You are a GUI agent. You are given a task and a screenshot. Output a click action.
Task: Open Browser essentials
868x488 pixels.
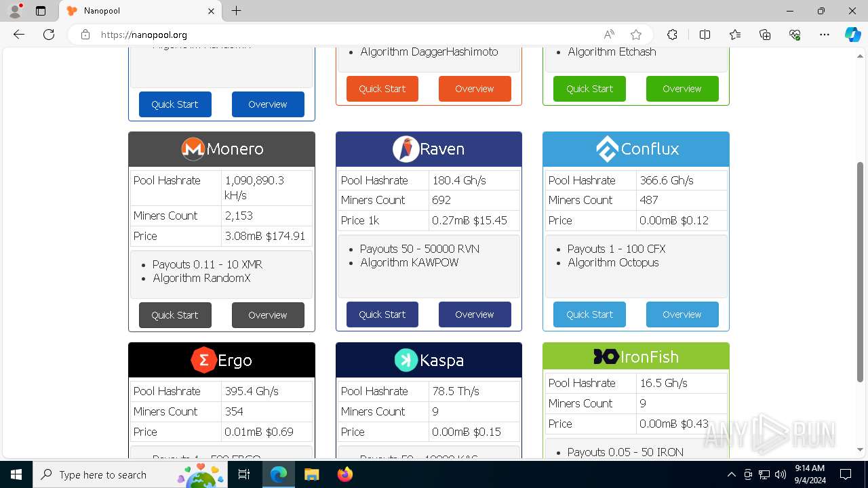click(795, 35)
